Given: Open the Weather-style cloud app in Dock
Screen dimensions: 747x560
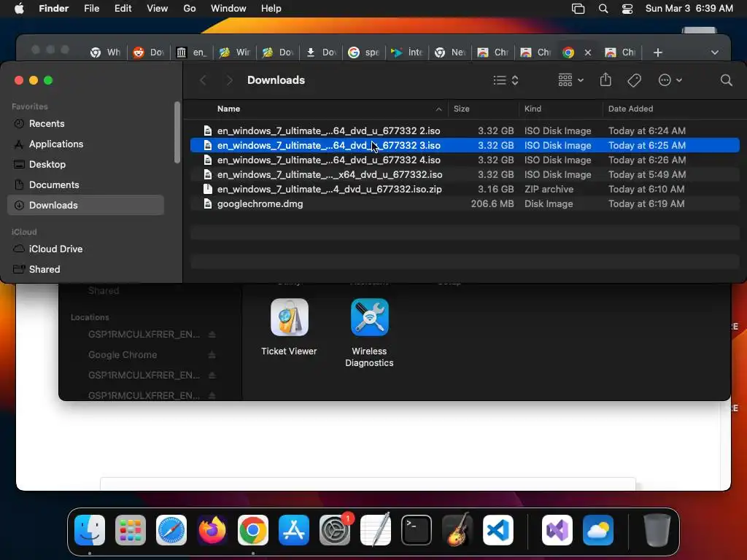Looking at the screenshot, I should pyautogui.click(x=598, y=530).
